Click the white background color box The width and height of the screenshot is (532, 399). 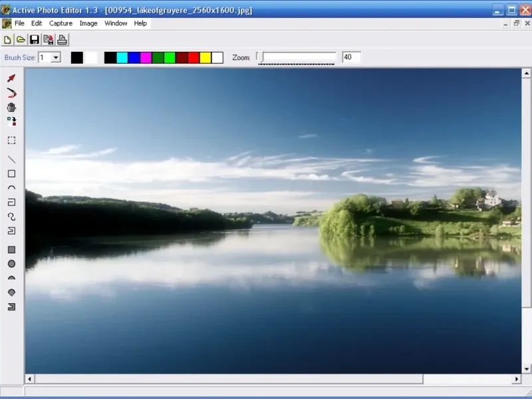pos(91,58)
